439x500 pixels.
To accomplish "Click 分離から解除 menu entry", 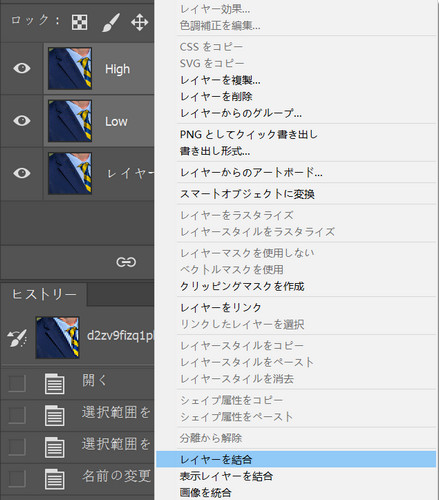I will coord(211,438).
